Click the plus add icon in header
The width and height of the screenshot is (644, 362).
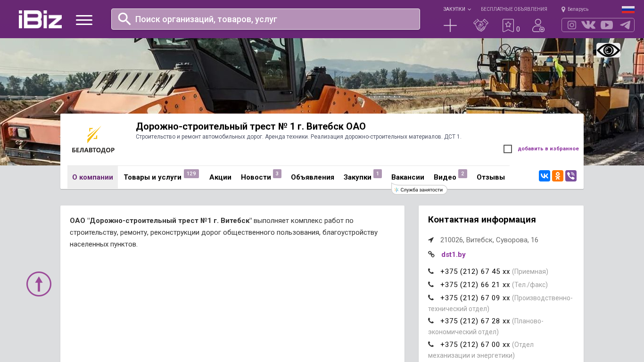pos(450,25)
